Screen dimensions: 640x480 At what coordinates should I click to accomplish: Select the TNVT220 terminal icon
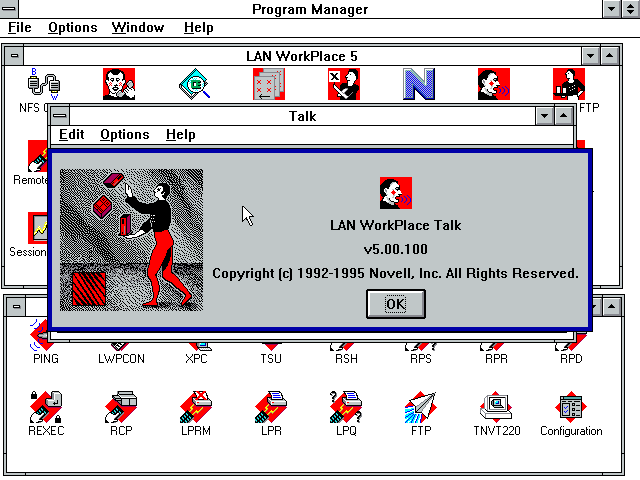point(496,407)
